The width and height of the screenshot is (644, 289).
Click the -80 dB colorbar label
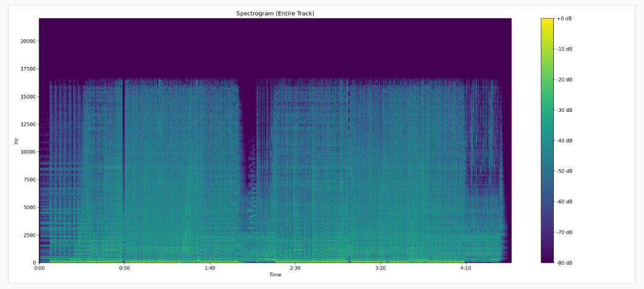(x=564, y=262)
